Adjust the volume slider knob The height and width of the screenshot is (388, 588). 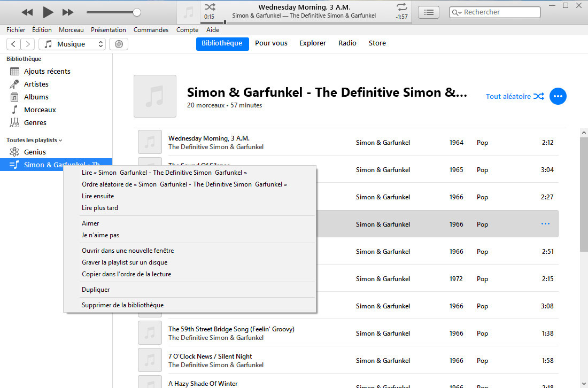[137, 12]
